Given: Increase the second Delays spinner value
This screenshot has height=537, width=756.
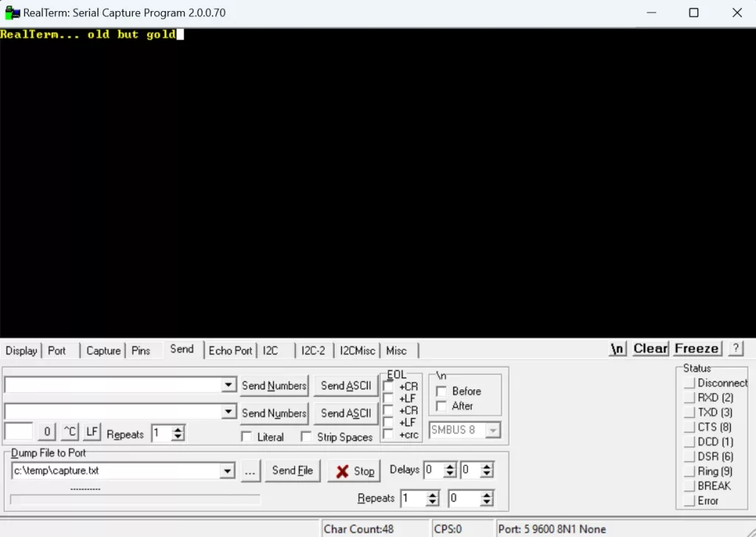Looking at the screenshot, I should click(487, 467).
